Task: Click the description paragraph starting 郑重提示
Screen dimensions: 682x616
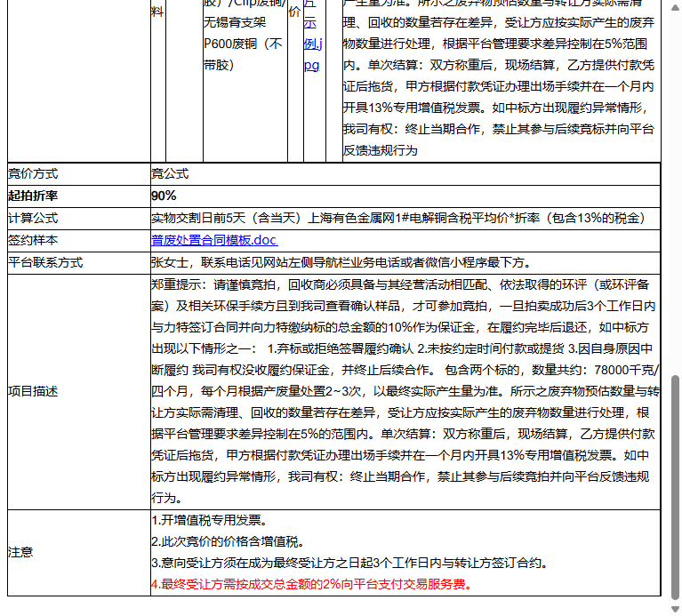Action: tap(405, 391)
